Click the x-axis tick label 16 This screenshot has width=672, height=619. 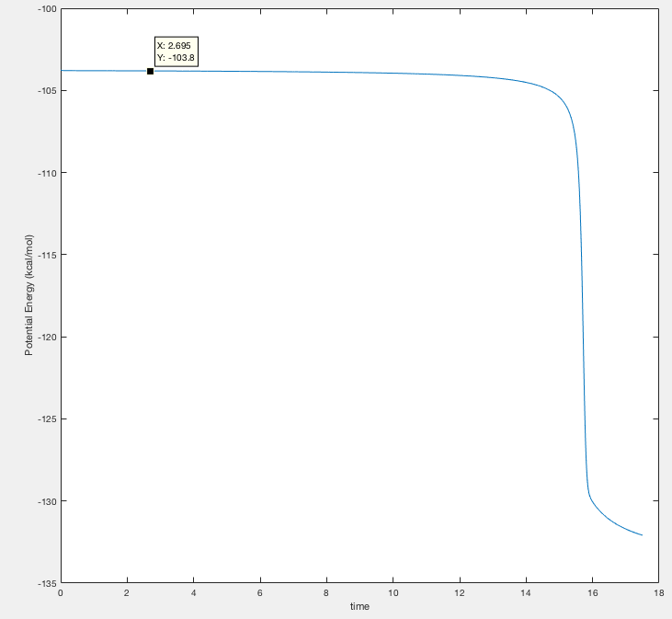coord(592,593)
